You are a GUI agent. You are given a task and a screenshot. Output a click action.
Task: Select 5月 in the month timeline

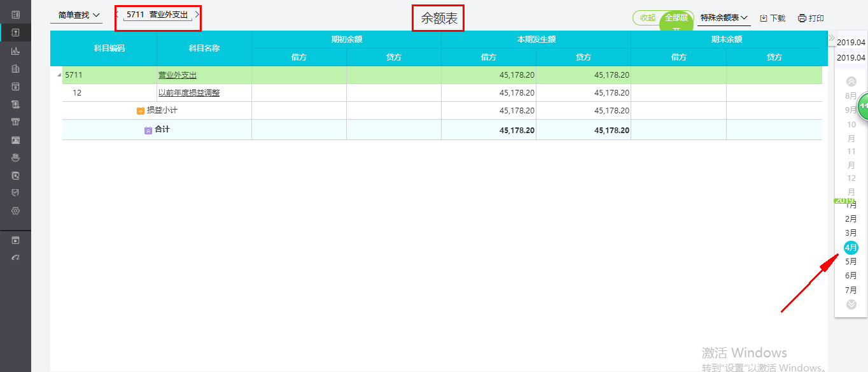tap(851, 262)
